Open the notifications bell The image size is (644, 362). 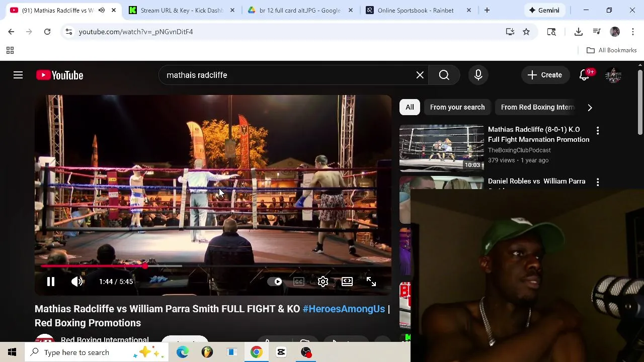pyautogui.click(x=584, y=75)
